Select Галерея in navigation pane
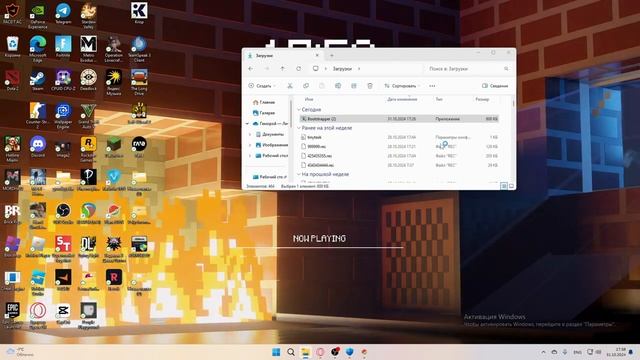 coord(264,113)
